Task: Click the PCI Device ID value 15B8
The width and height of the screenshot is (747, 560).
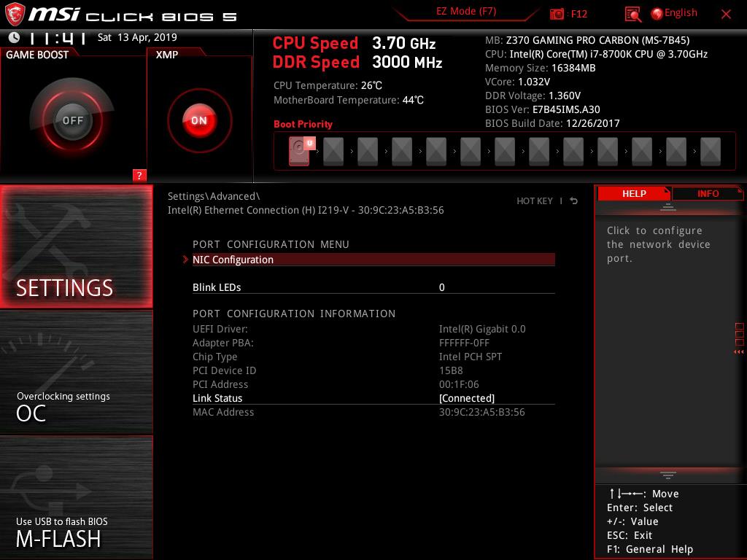Action: click(x=451, y=370)
